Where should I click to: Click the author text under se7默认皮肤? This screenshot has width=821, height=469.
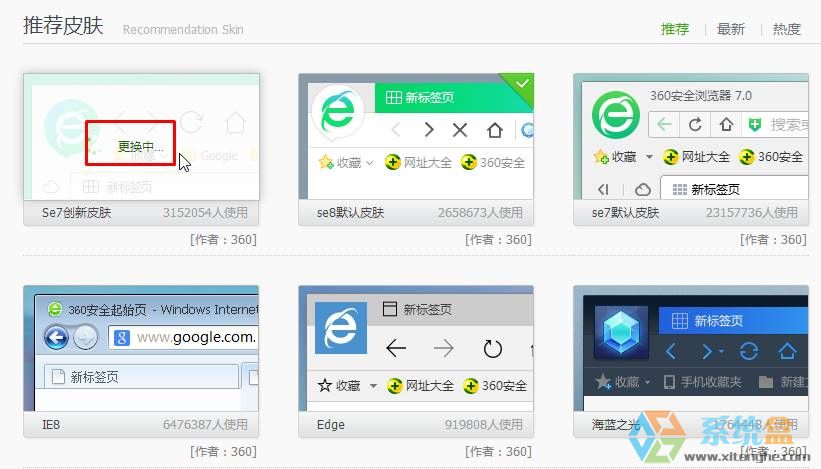[773, 240]
